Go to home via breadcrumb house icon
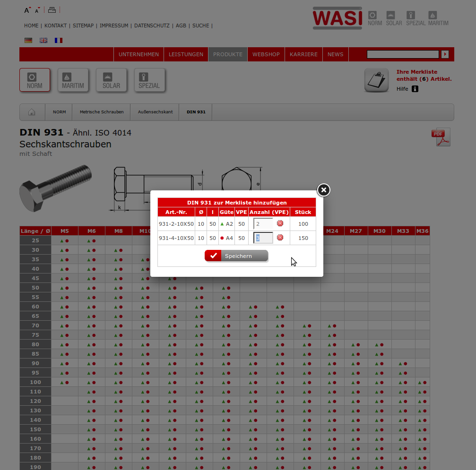This screenshot has width=476, height=470. [32, 112]
